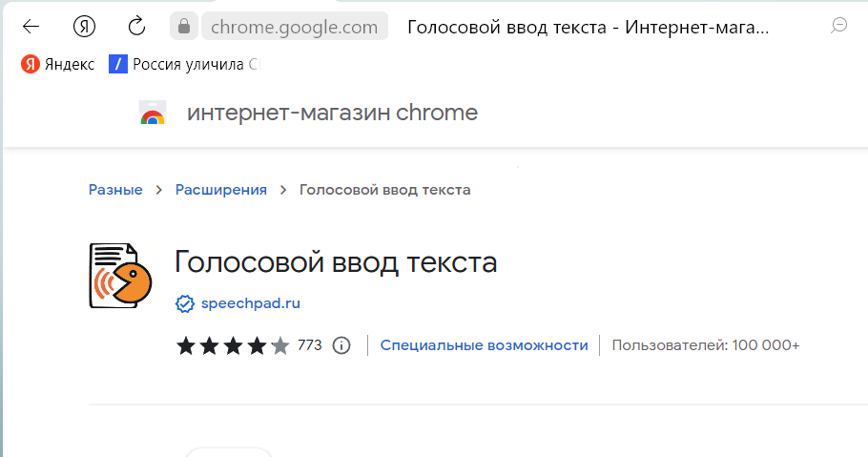Open the Расширения breadcrumb link

coord(221,190)
